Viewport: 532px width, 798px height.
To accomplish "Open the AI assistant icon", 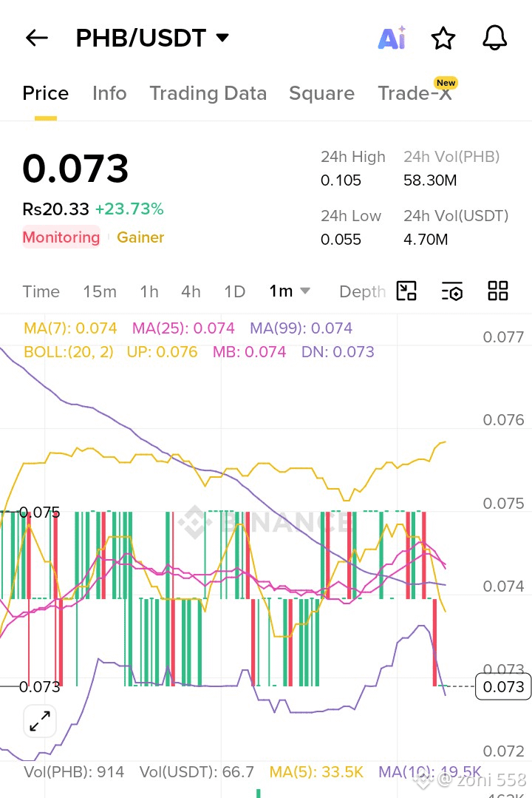I will [392, 38].
